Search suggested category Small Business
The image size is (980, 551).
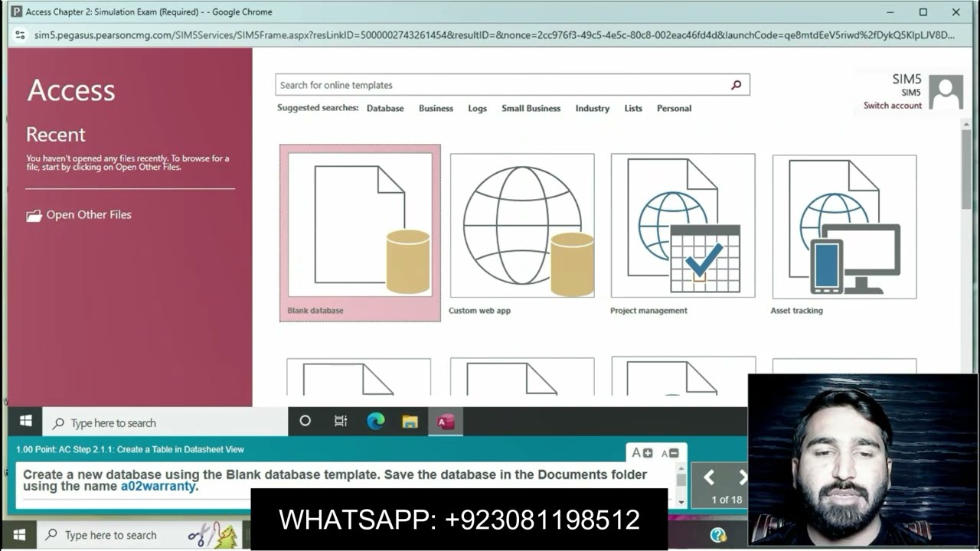pyautogui.click(x=531, y=109)
